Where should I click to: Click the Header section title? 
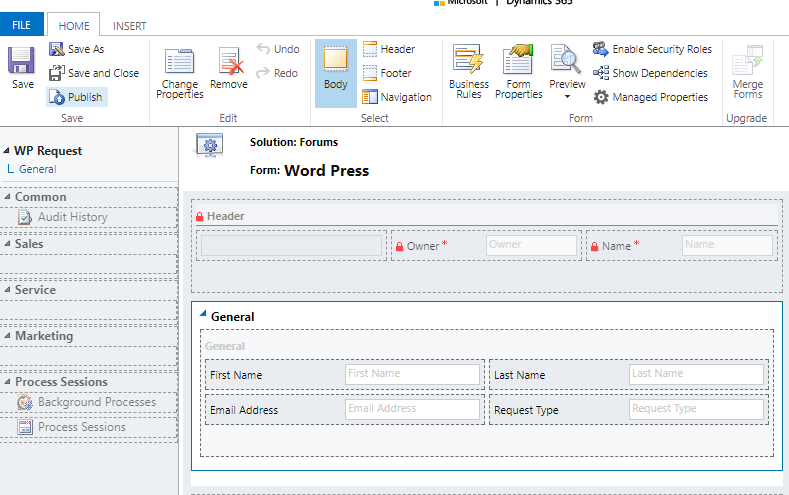[225, 216]
